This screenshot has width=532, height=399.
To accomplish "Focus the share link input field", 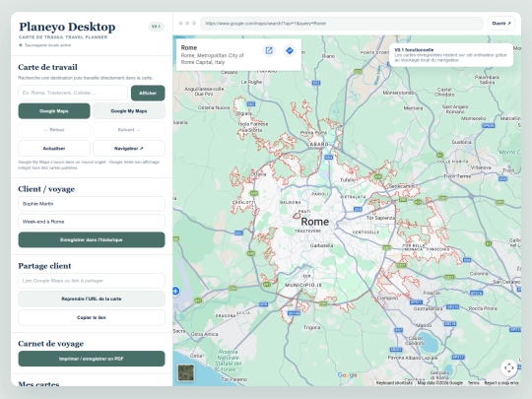I will click(x=92, y=281).
